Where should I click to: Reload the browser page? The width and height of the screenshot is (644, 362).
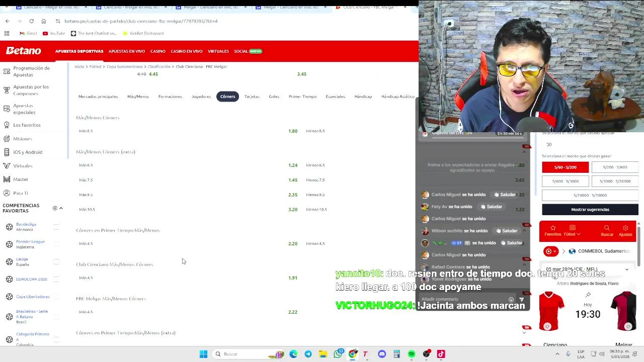tap(31, 21)
